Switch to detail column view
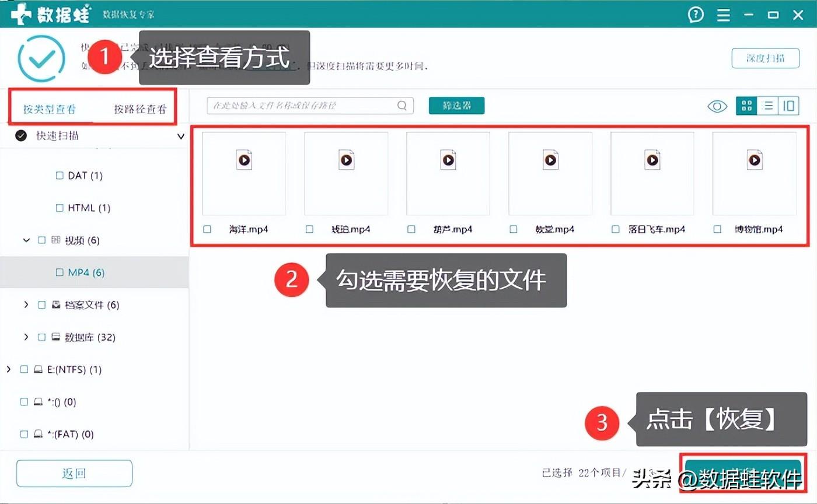 (x=788, y=106)
